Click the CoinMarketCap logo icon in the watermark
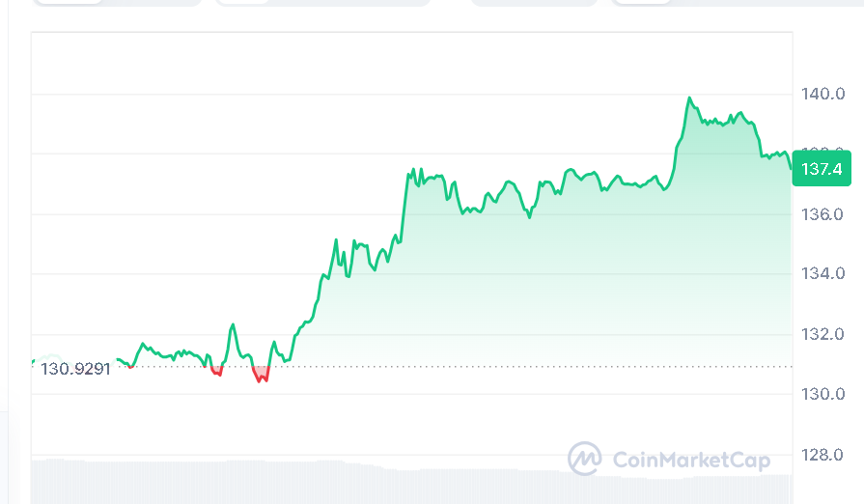Viewport: 864px width, 504px height. point(585,460)
